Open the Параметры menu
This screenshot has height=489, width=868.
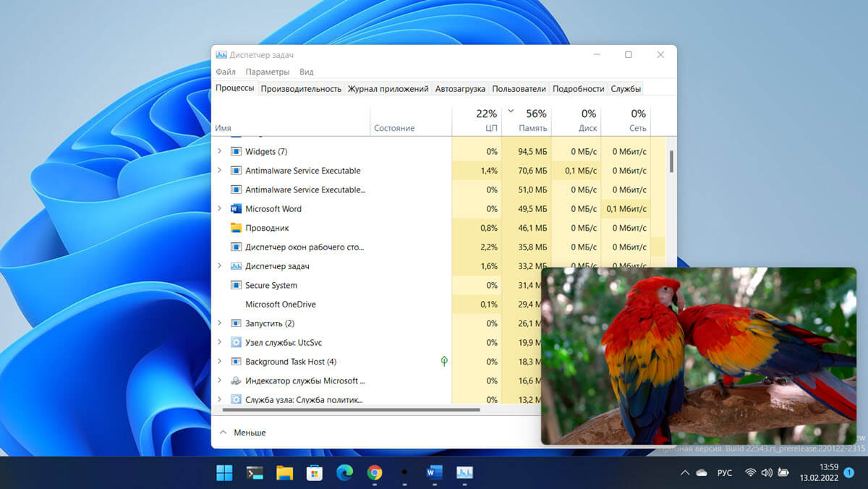267,72
